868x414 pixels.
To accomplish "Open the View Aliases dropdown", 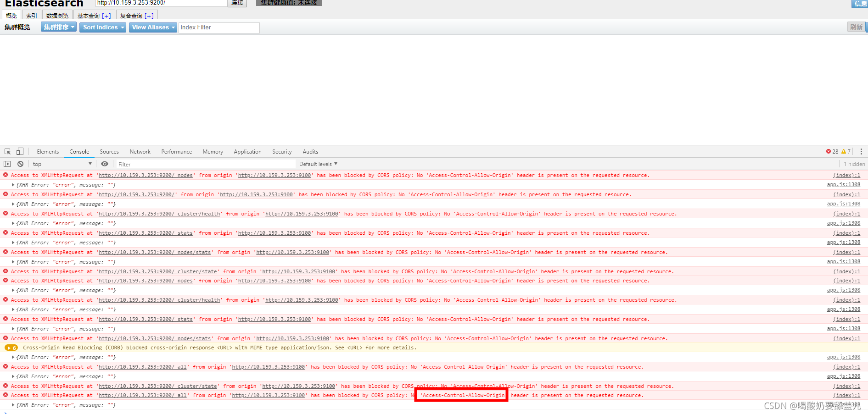I will coord(153,28).
